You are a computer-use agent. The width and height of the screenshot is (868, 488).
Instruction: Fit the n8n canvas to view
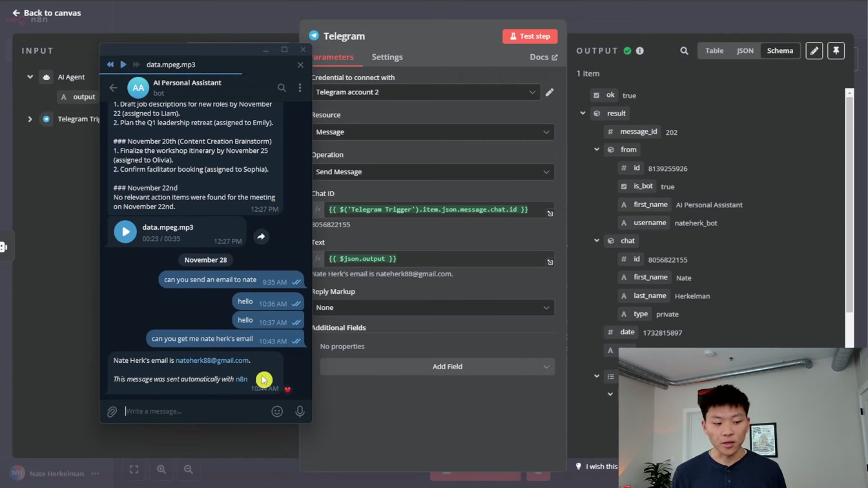[x=134, y=469]
